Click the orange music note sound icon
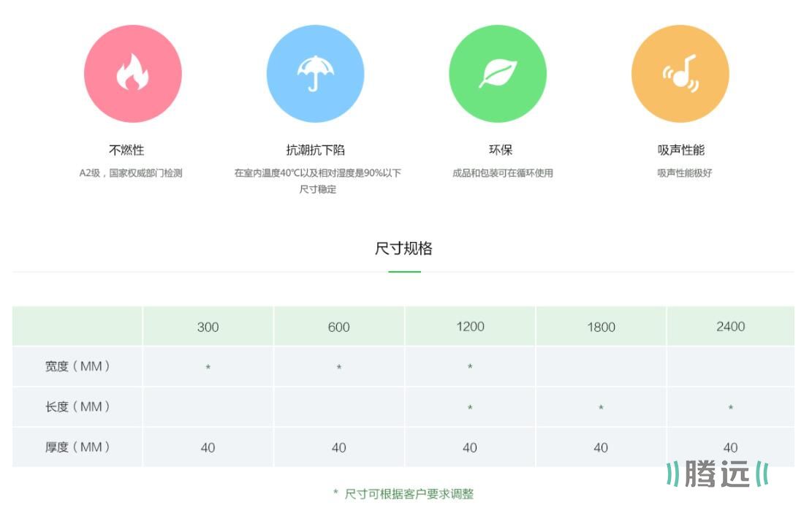The height and width of the screenshot is (508, 812). click(x=680, y=74)
